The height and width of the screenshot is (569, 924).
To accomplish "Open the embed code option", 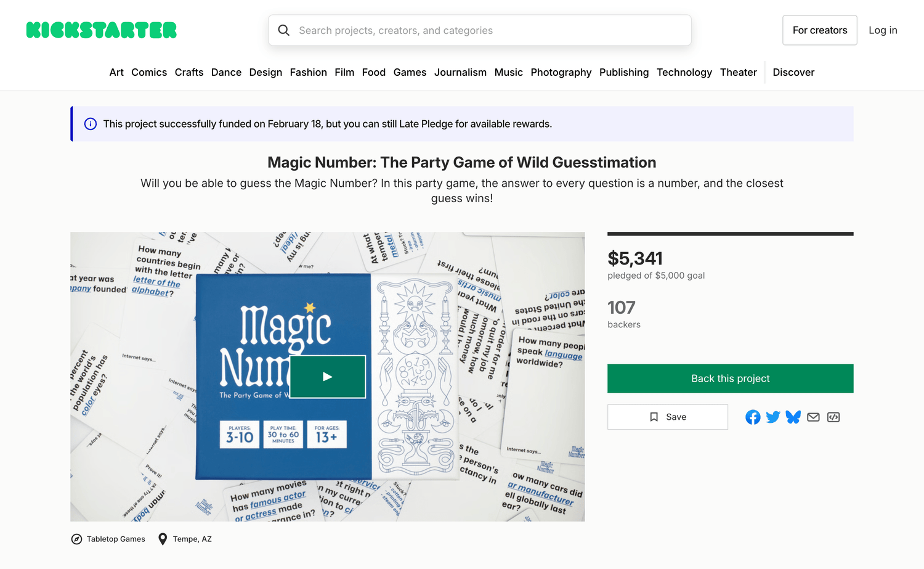I will click(833, 417).
